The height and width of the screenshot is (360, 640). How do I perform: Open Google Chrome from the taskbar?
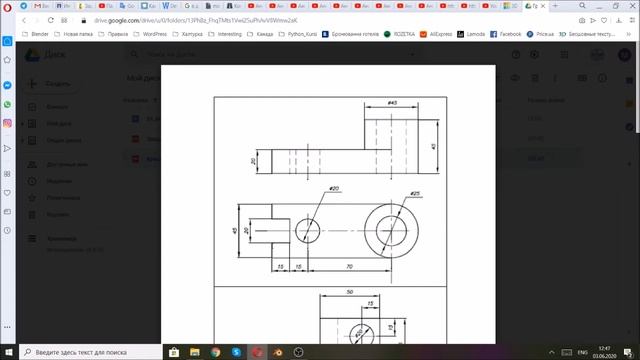pos(216,352)
